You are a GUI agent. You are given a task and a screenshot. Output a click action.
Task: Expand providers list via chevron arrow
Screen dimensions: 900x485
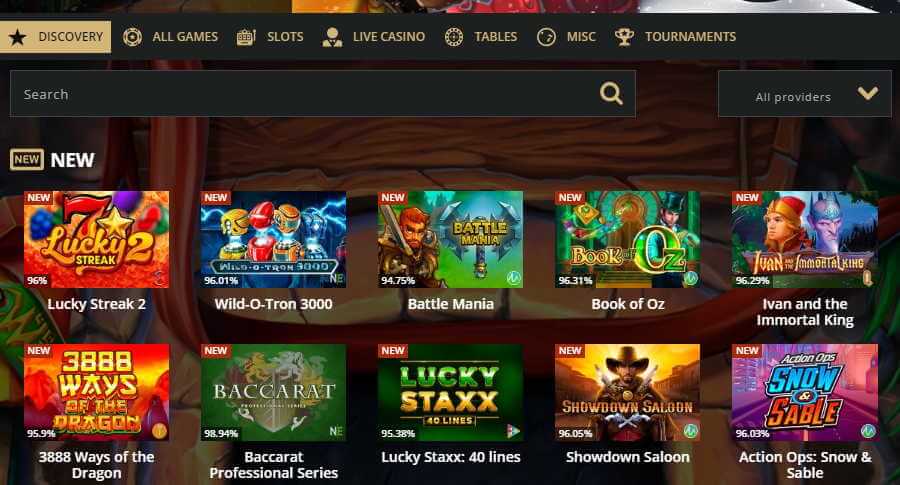pos(867,93)
